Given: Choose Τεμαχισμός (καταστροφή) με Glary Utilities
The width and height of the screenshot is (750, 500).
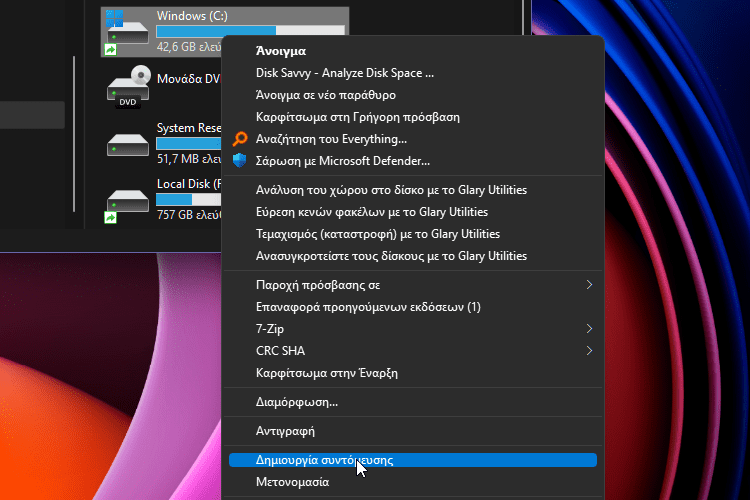Looking at the screenshot, I should click(x=413, y=234).
